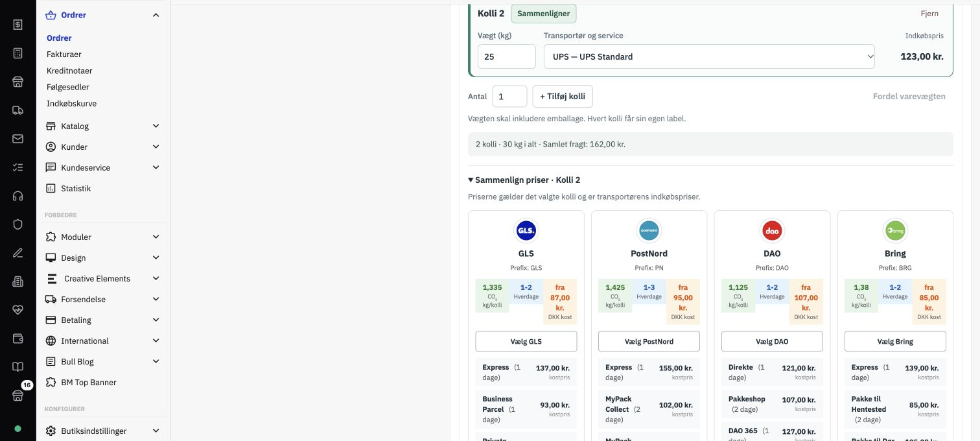The height and width of the screenshot is (441, 980).
Task: Open the UPS Standard carrier dropdown
Action: 709,56
